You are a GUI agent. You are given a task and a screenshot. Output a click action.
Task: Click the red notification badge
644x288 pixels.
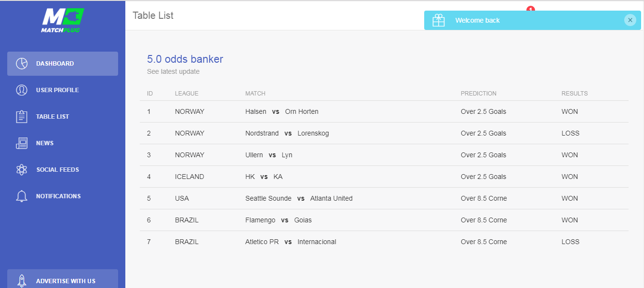[x=531, y=9]
